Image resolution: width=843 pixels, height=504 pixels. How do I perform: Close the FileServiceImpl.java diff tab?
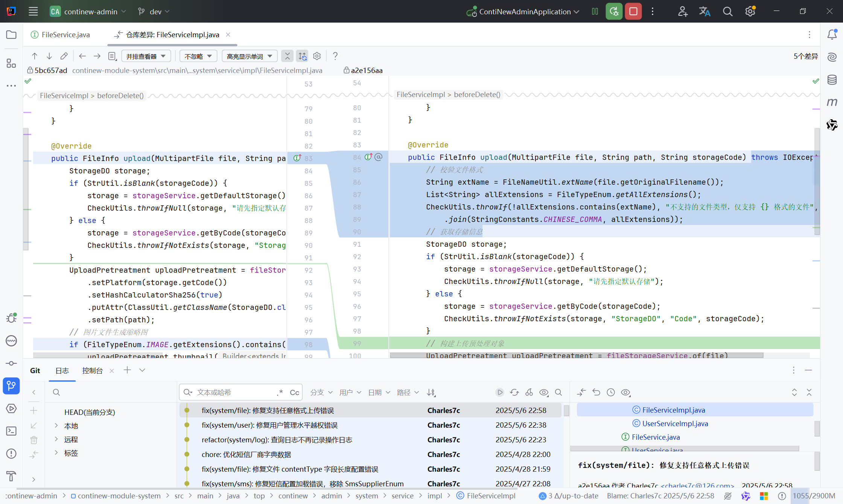(228, 35)
